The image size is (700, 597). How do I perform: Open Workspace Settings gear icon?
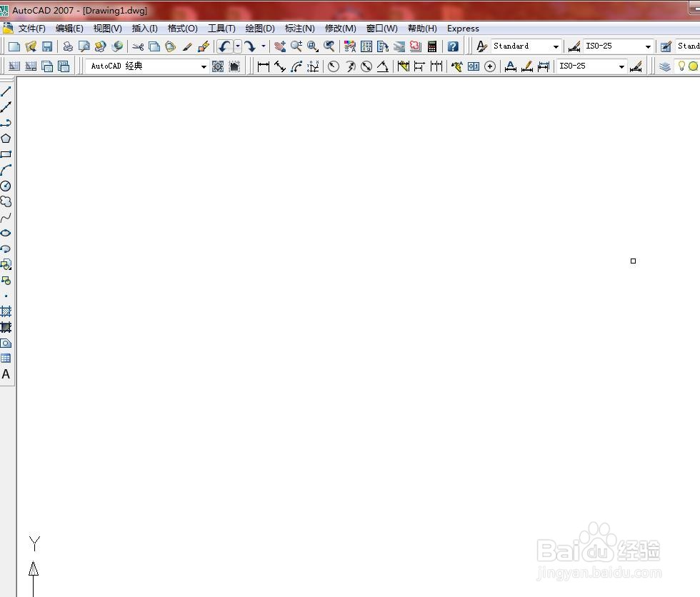coord(218,66)
